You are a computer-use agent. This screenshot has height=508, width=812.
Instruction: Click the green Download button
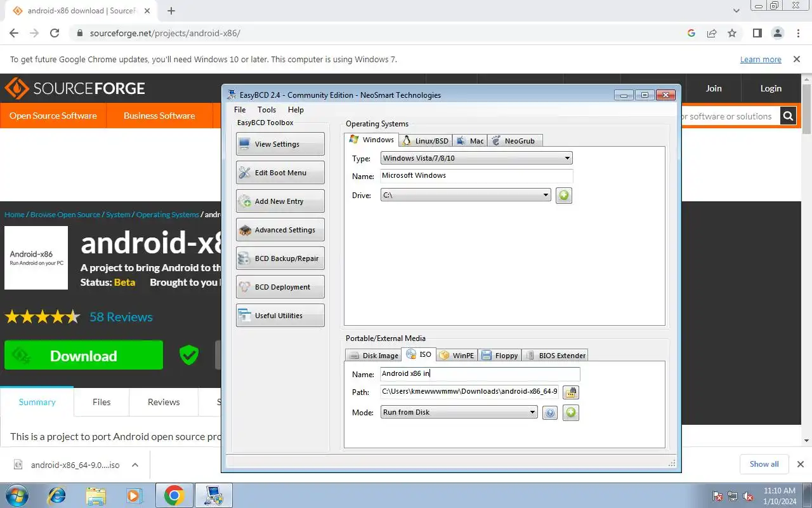(84, 356)
